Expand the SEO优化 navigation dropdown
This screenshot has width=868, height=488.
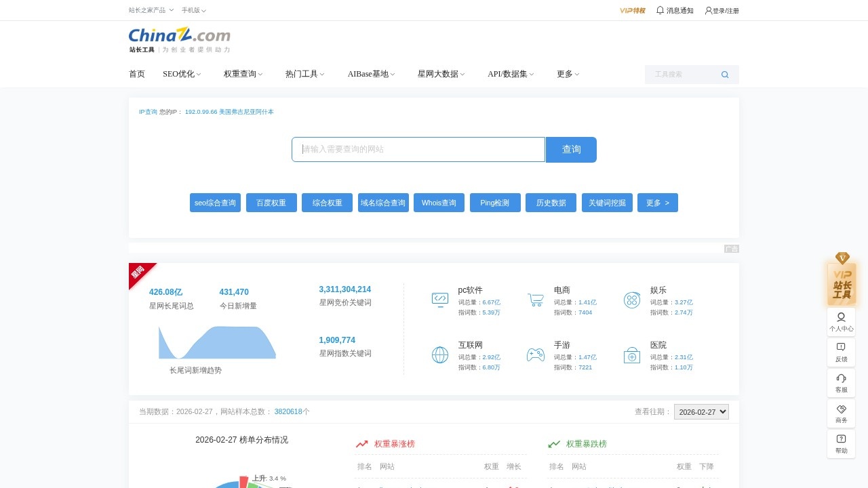click(x=180, y=74)
